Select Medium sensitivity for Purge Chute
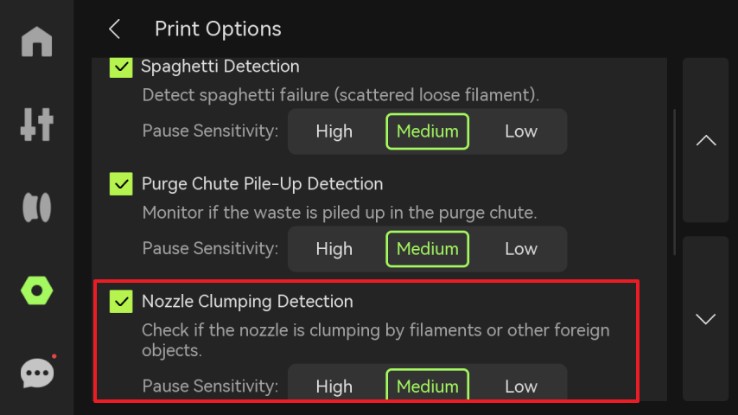This screenshot has height=415, width=738. (427, 249)
